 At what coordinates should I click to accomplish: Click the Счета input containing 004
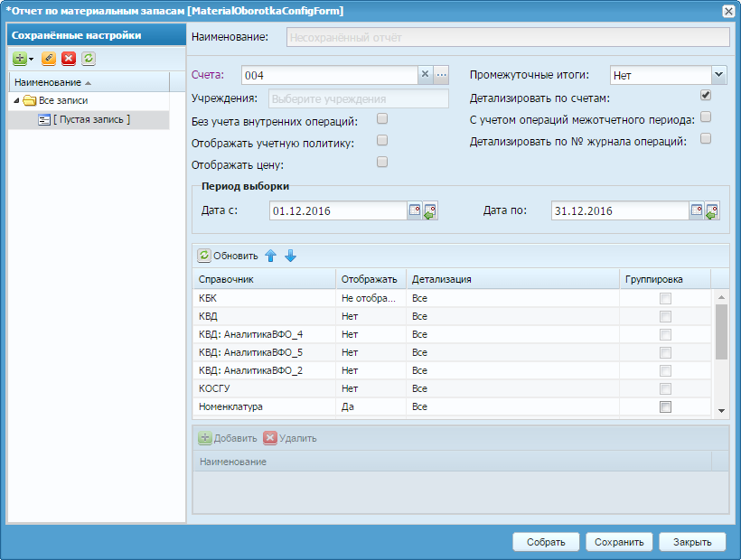point(330,75)
